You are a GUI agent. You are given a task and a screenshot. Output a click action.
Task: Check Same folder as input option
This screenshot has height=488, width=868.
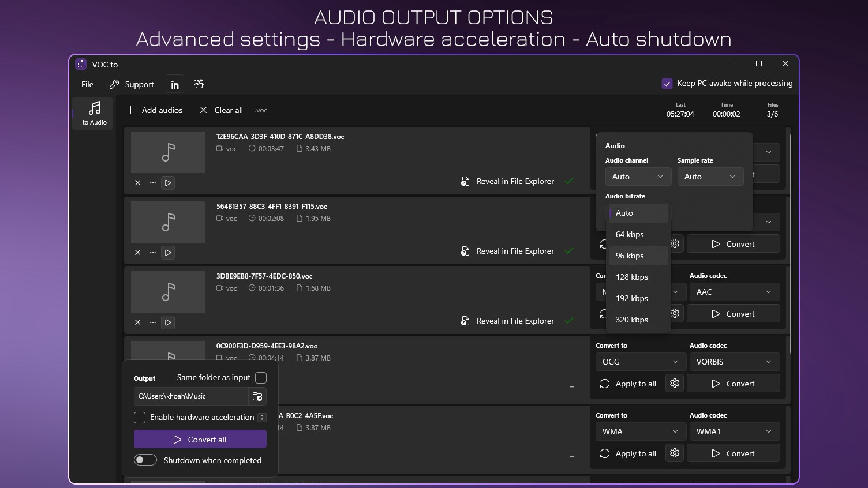[x=261, y=378]
